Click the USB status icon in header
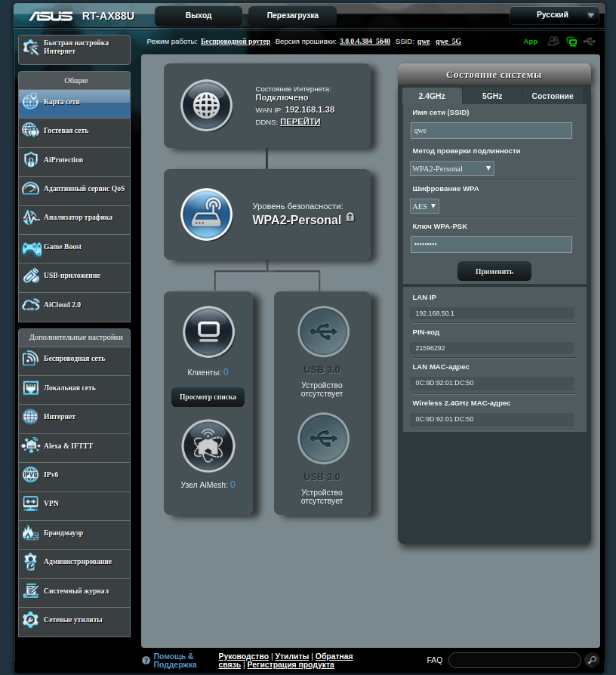The height and width of the screenshot is (675, 616). pos(590,42)
